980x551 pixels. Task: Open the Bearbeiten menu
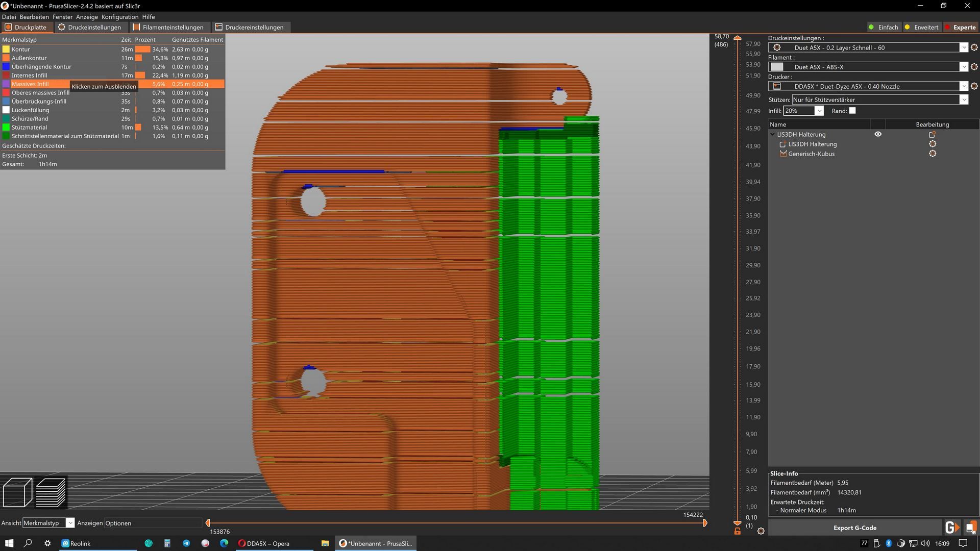[x=34, y=17]
